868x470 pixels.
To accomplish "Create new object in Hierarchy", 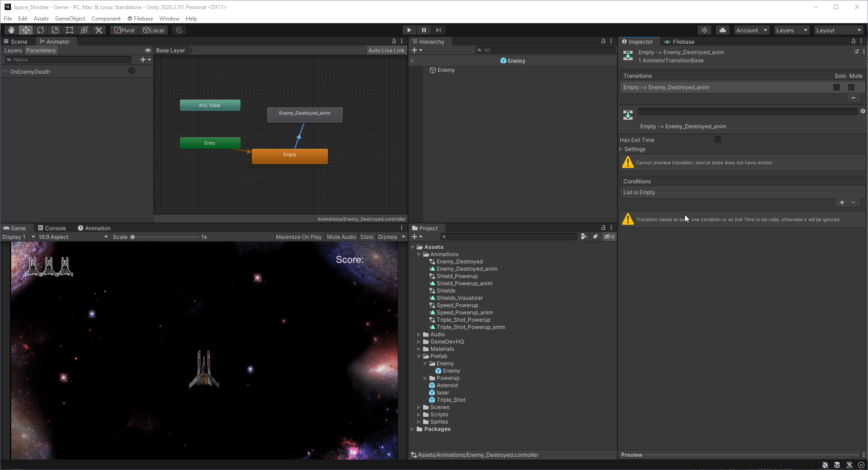I will tap(417, 50).
